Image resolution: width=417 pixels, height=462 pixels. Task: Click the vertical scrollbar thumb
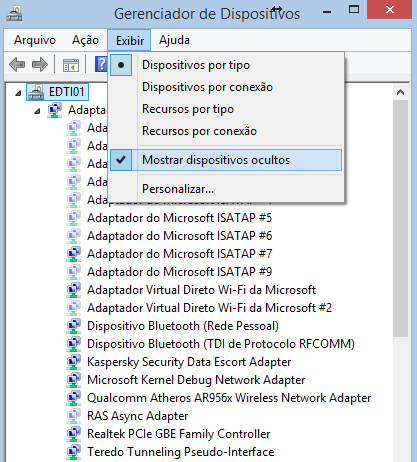coord(400,218)
